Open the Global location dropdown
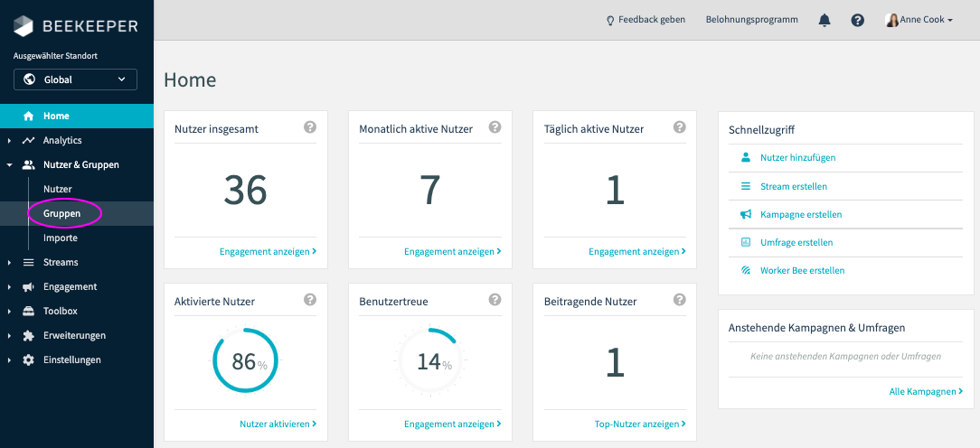Image resolution: width=980 pixels, height=448 pixels. click(x=75, y=79)
